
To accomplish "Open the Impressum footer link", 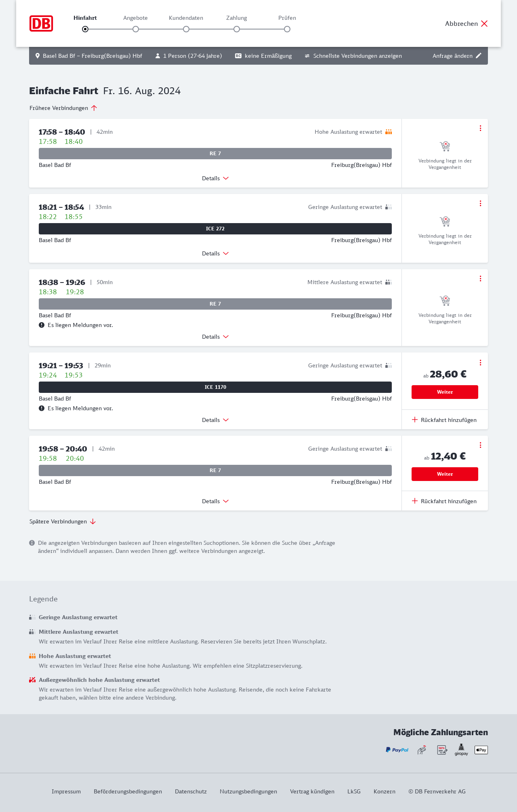I will point(66,791).
